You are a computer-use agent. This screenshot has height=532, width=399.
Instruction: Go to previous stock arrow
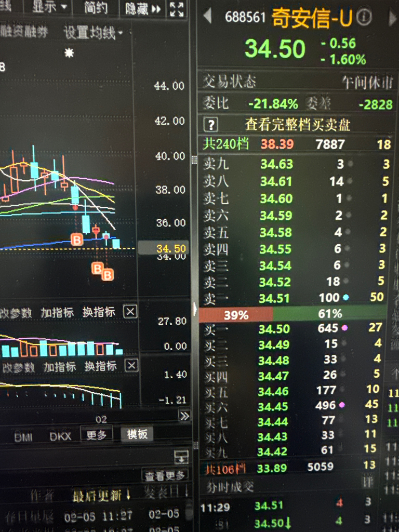pos(207,16)
